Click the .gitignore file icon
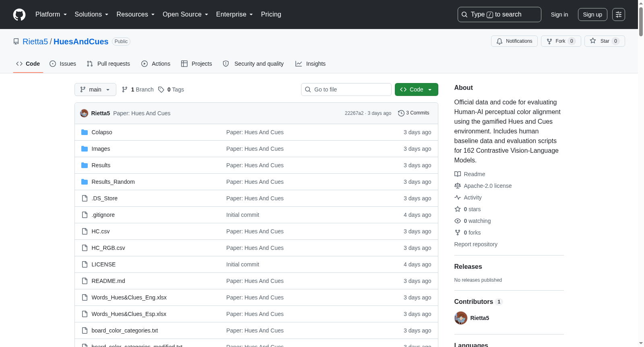 tap(85, 215)
